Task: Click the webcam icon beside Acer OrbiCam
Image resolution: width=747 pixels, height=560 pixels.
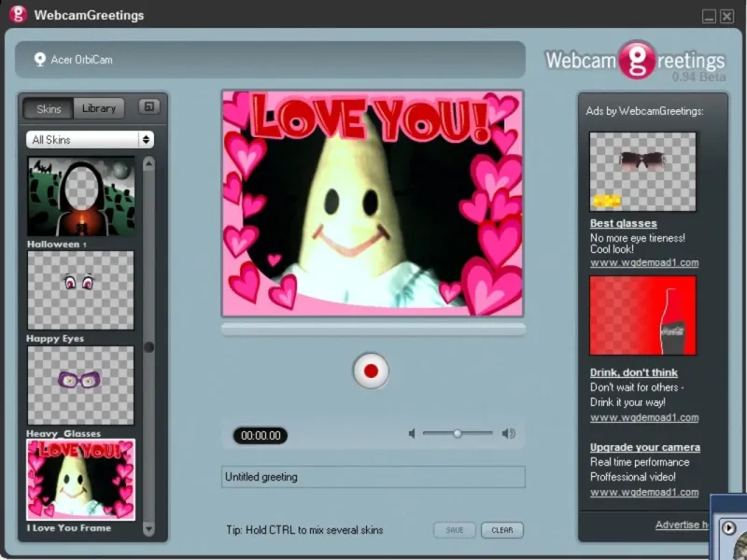Action: tap(40, 60)
